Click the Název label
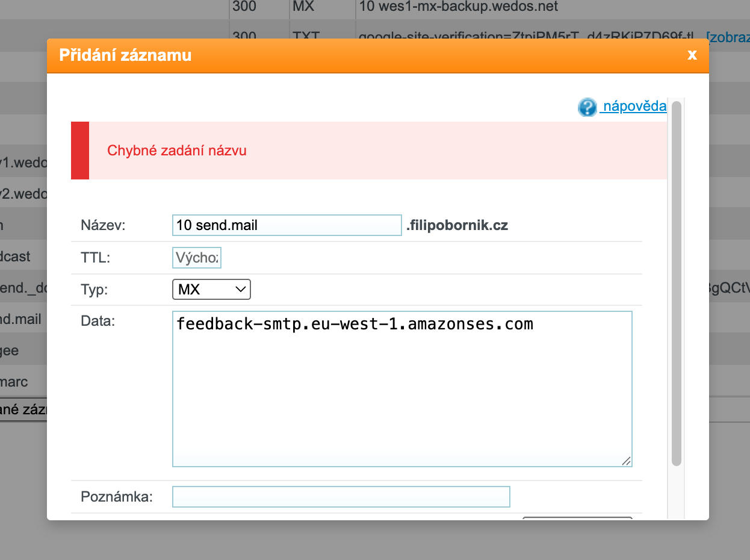Image resolution: width=750 pixels, height=560 pixels. click(102, 225)
